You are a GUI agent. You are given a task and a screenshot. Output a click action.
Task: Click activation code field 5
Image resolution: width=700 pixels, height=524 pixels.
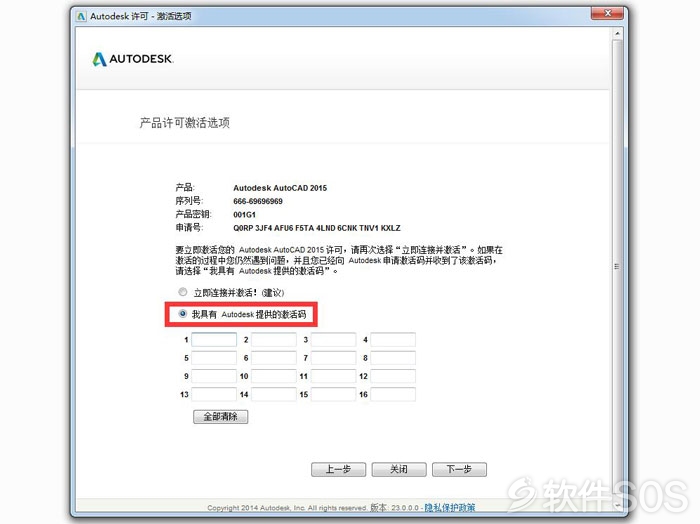(214, 358)
